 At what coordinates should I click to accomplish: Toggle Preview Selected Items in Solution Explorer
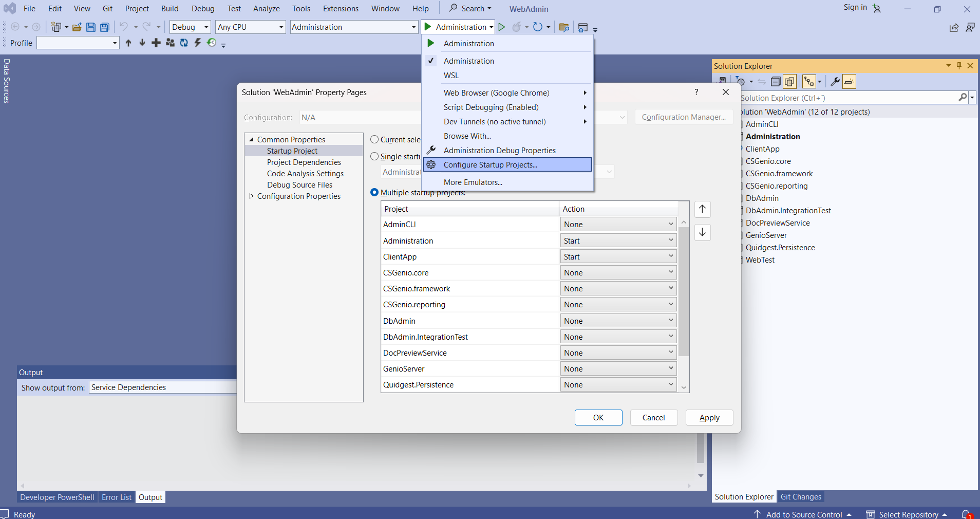point(849,81)
